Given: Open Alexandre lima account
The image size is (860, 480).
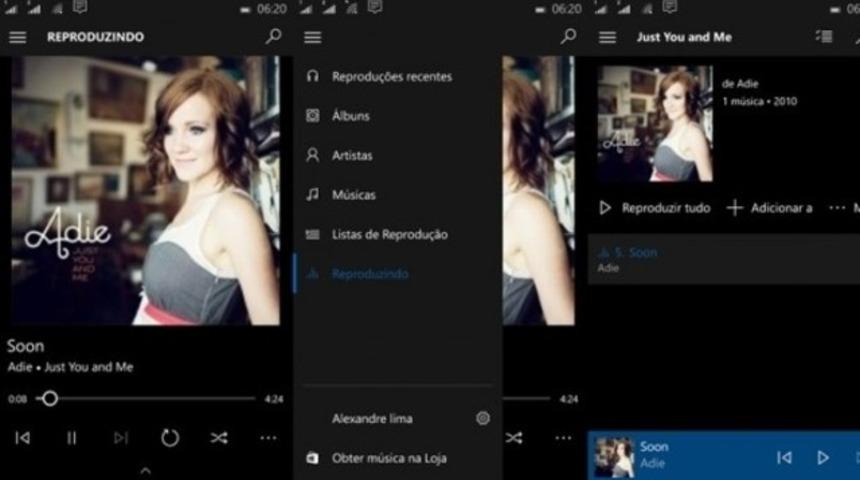Looking at the screenshot, I should pos(372,419).
